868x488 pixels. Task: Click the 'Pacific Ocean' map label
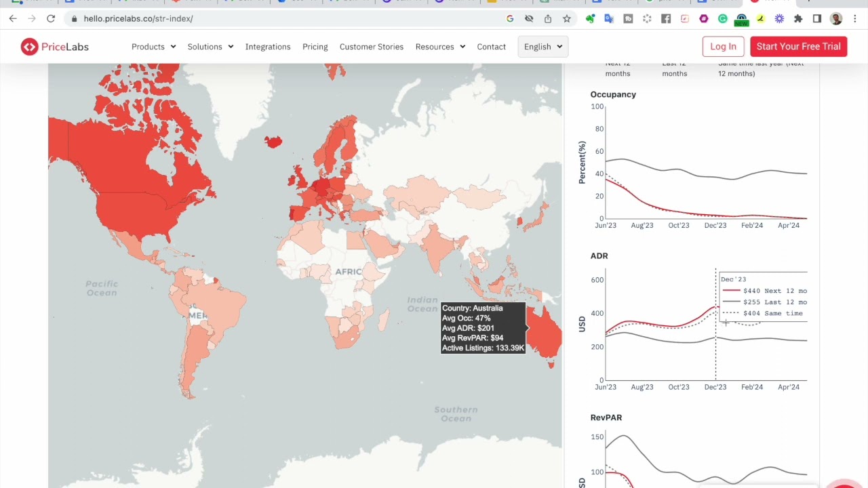102,288
